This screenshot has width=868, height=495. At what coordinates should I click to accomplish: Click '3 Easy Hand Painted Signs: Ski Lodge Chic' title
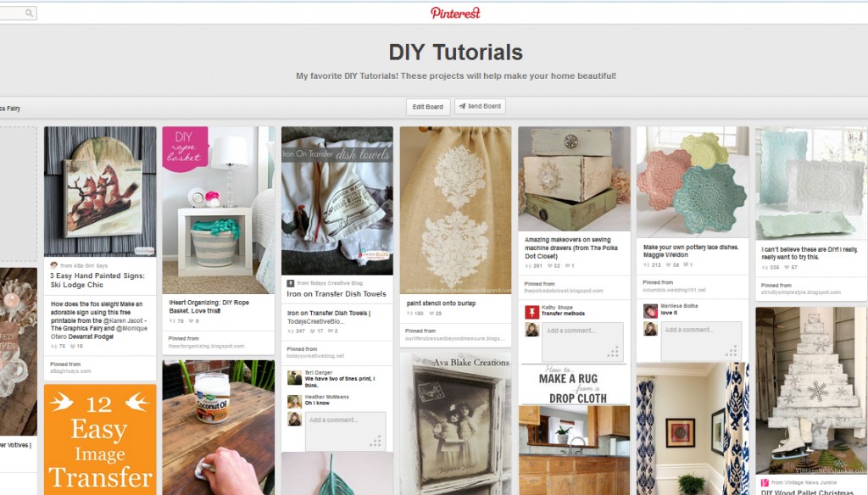point(97,281)
